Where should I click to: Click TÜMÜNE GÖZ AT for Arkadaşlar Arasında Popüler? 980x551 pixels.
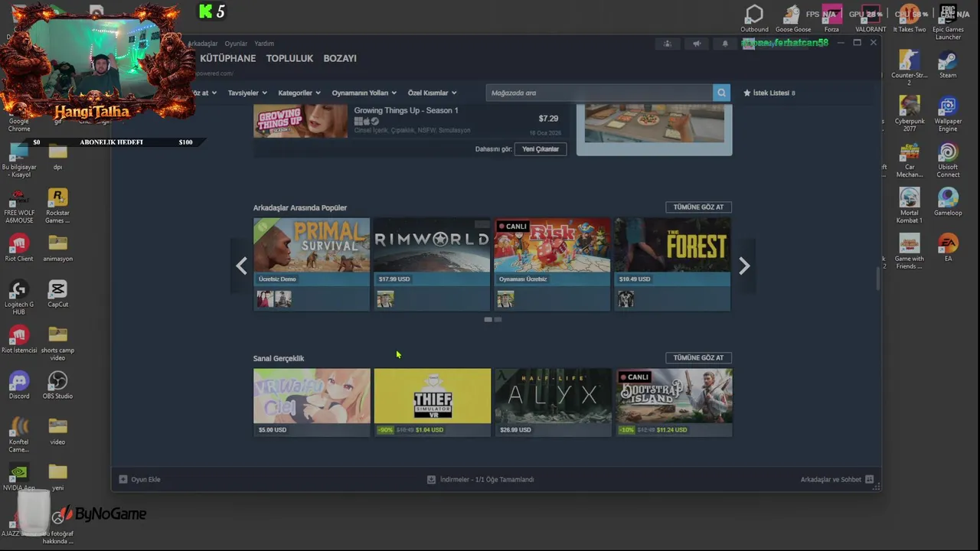tap(698, 207)
